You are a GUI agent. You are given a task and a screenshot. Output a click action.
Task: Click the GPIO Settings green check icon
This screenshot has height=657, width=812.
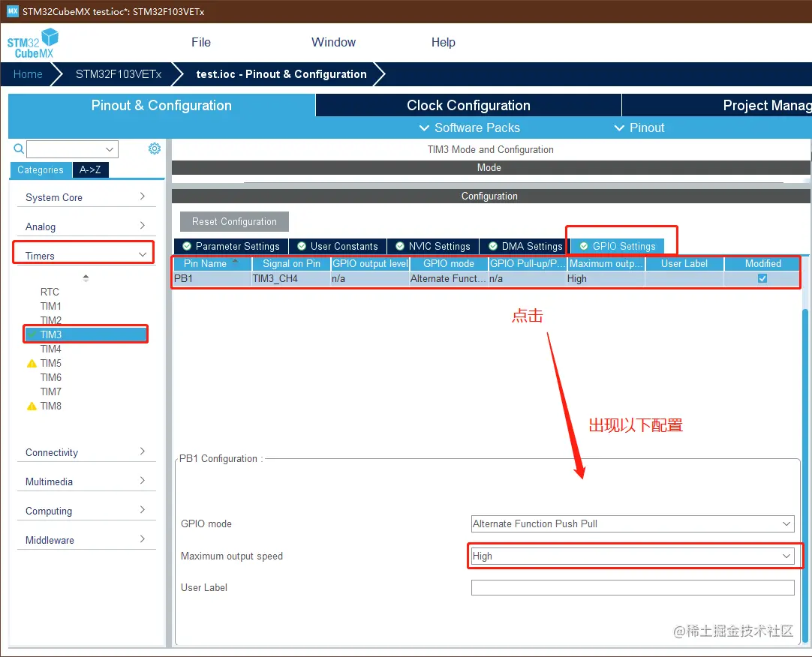pos(584,247)
